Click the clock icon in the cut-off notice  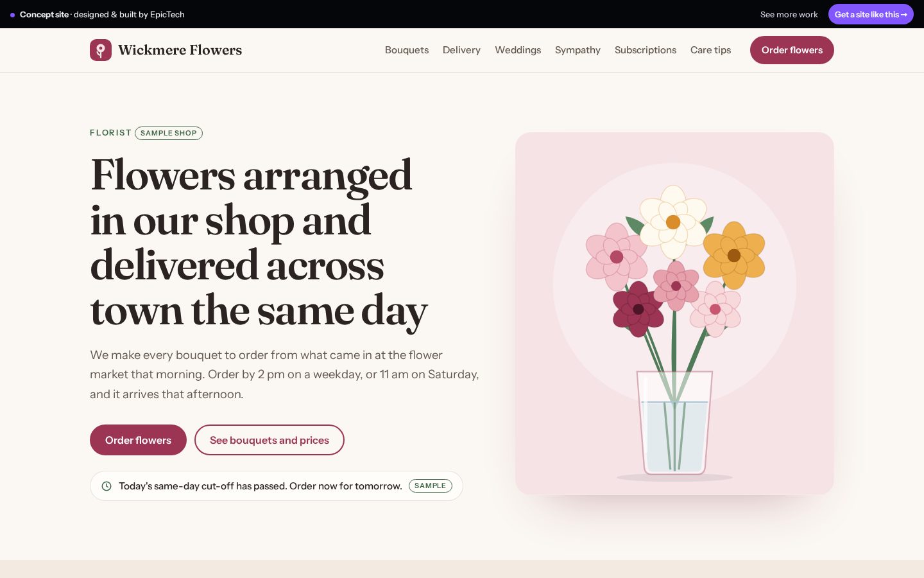(x=107, y=486)
